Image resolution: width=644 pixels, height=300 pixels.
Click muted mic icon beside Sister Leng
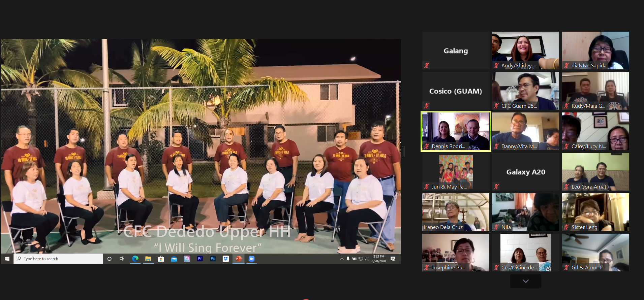tap(567, 227)
